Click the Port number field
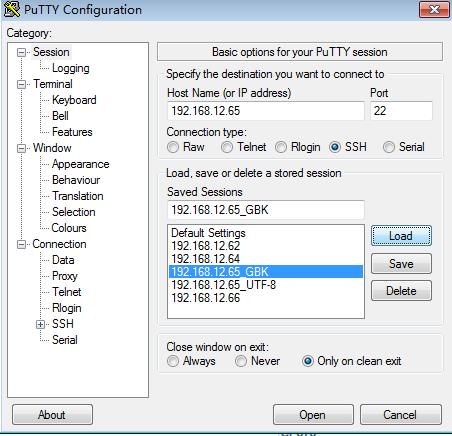Screen dimensions: 452x436 (401, 111)
